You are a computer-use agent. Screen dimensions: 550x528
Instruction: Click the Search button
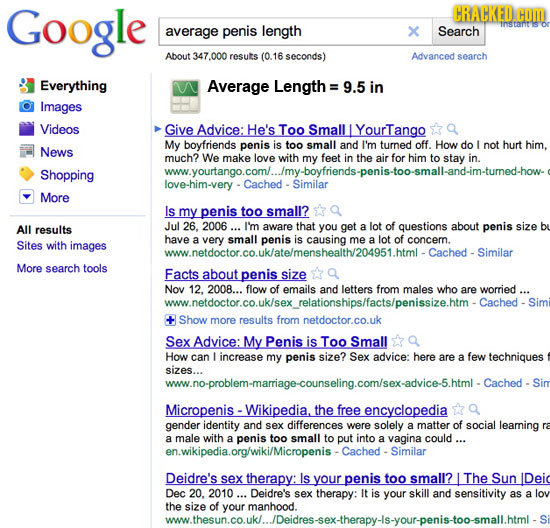click(458, 32)
